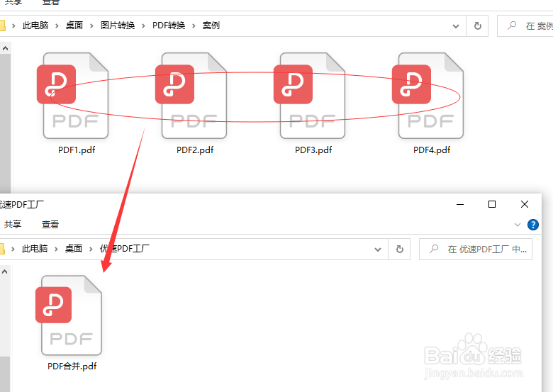Refresh the 优速PDF工厂 folder window

click(x=399, y=250)
